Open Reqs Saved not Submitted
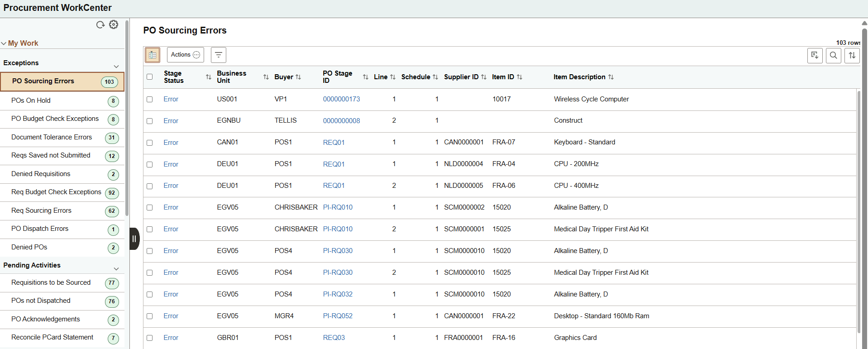 click(62, 156)
